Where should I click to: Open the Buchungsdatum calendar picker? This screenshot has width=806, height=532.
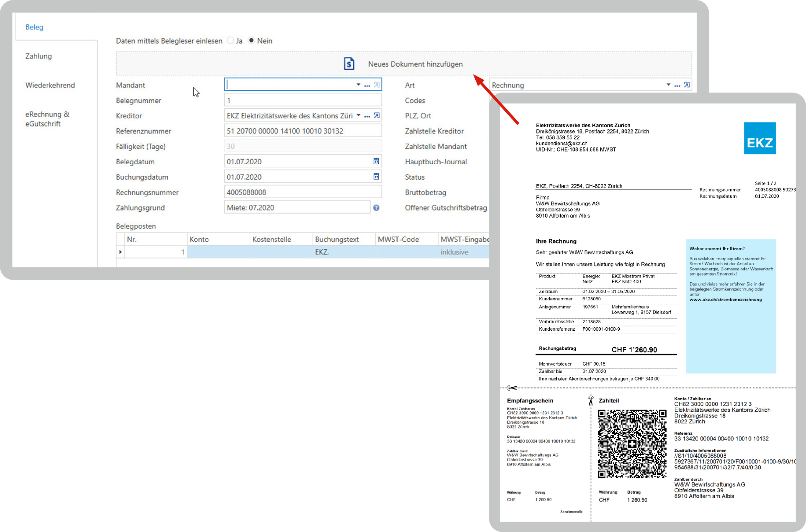(x=377, y=177)
